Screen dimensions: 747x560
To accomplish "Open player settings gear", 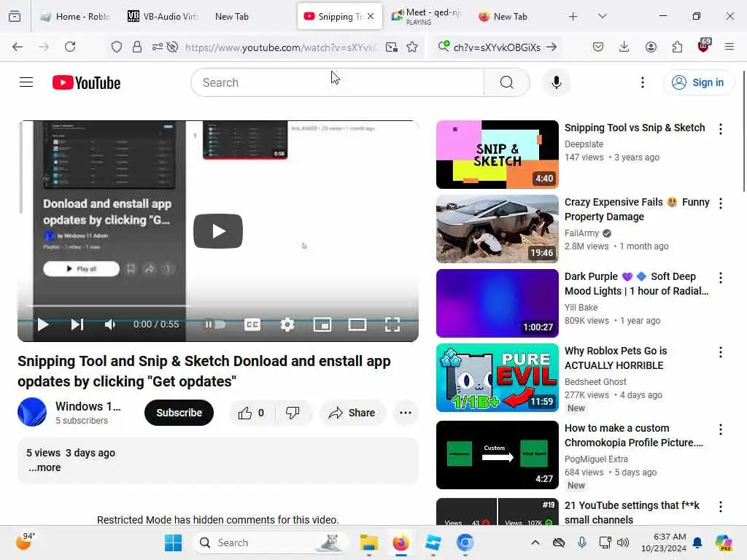I will [287, 324].
